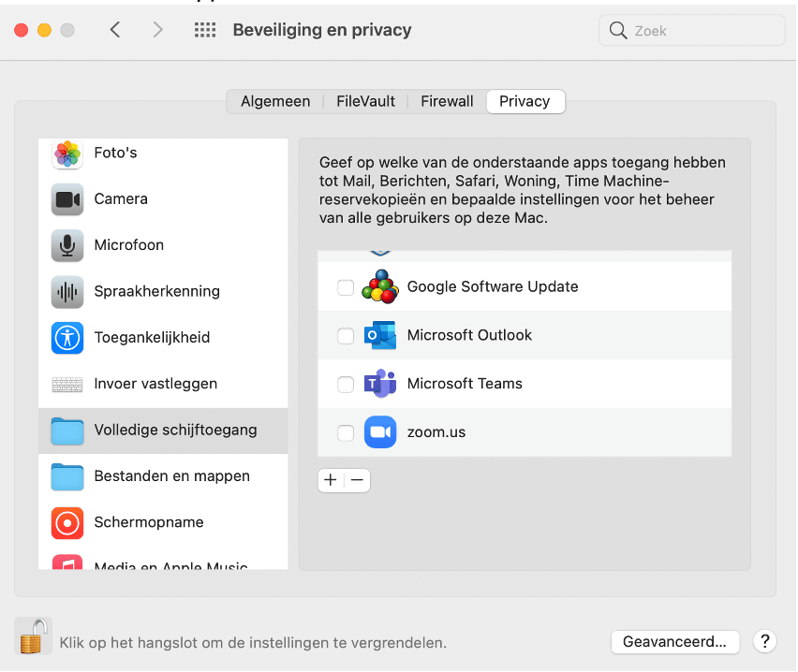
Task: Switch to the Algemeen tab
Action: pos(275,101)
